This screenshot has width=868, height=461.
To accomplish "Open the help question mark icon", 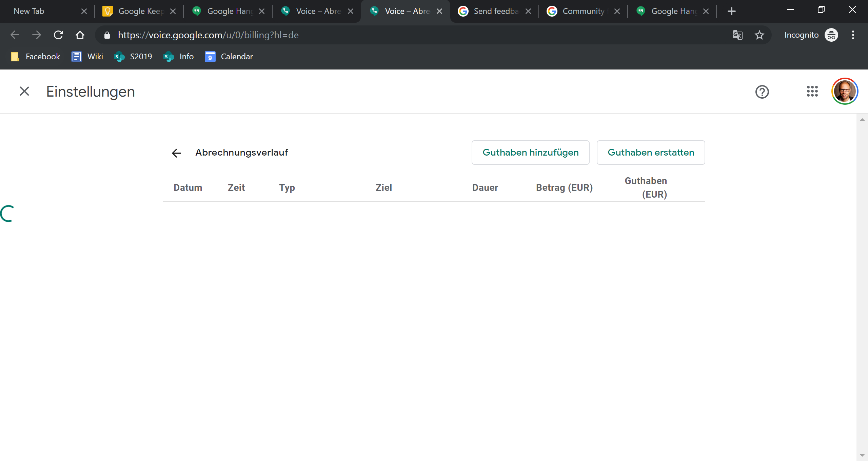I will pyautogui.click(x=762, y=92).
